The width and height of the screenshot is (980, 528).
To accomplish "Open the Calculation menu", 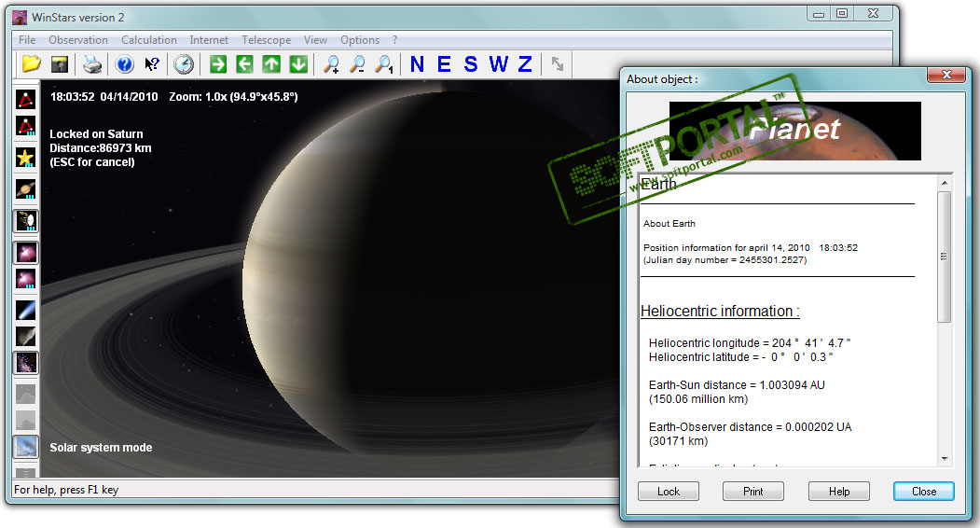I will (x=149, y=40).
